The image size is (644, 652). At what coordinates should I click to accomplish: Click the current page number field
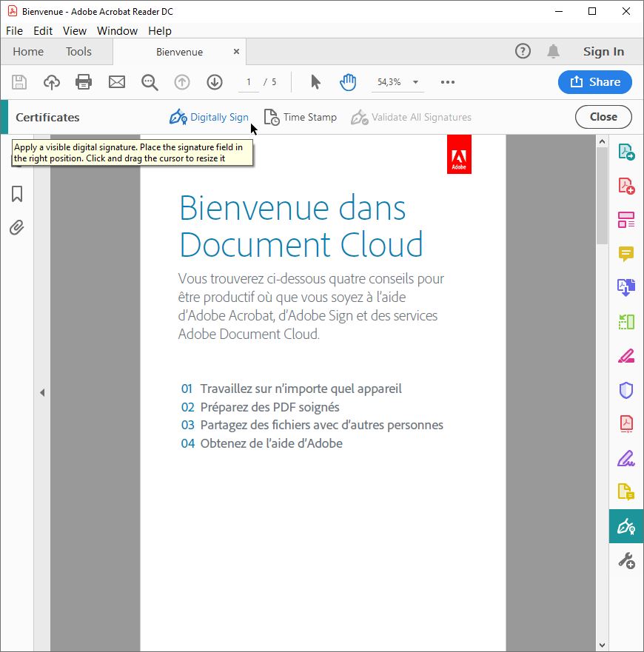pos(249,82)
